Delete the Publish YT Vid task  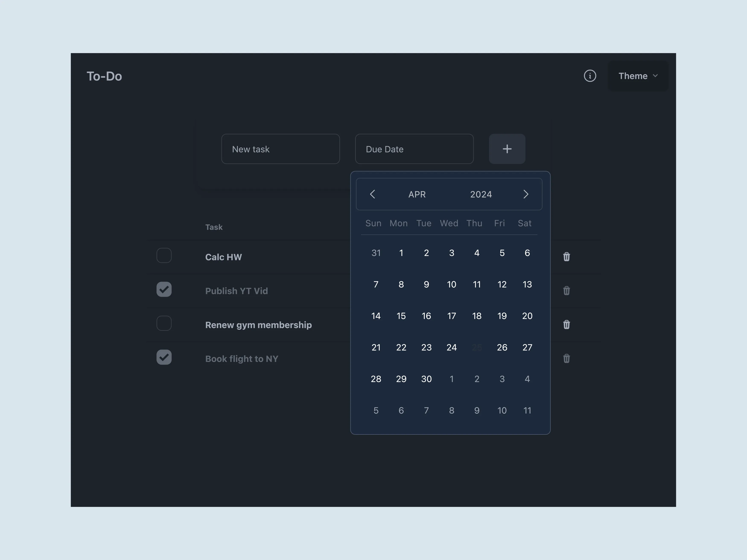(x=566, y=291)
